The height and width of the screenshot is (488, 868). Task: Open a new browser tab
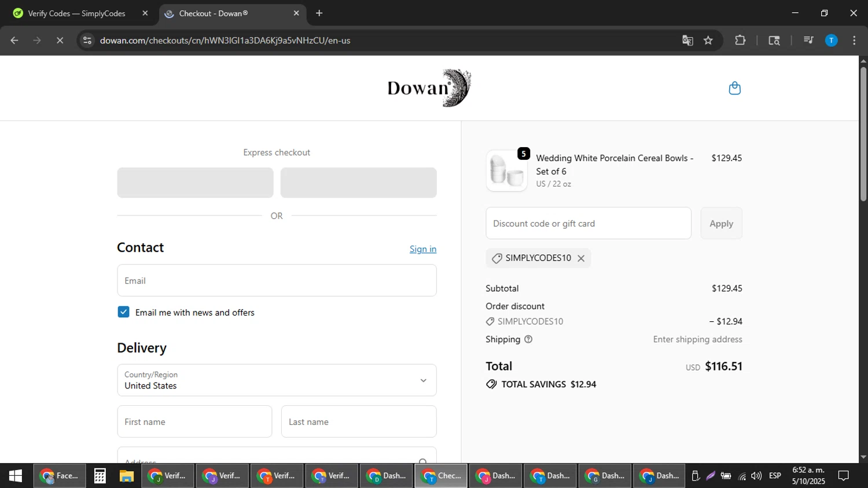click(319, 13)
